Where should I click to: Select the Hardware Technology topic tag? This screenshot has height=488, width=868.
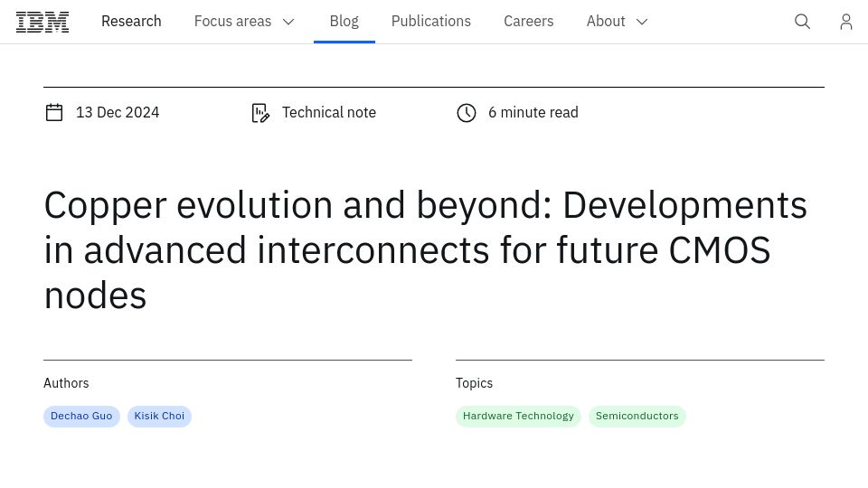click(518, 416)
